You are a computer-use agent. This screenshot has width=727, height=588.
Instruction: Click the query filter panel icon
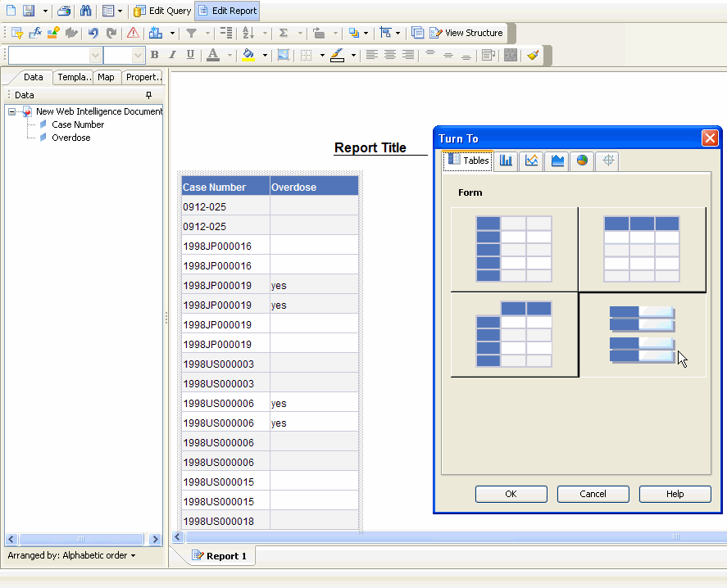tap(17, 33)
